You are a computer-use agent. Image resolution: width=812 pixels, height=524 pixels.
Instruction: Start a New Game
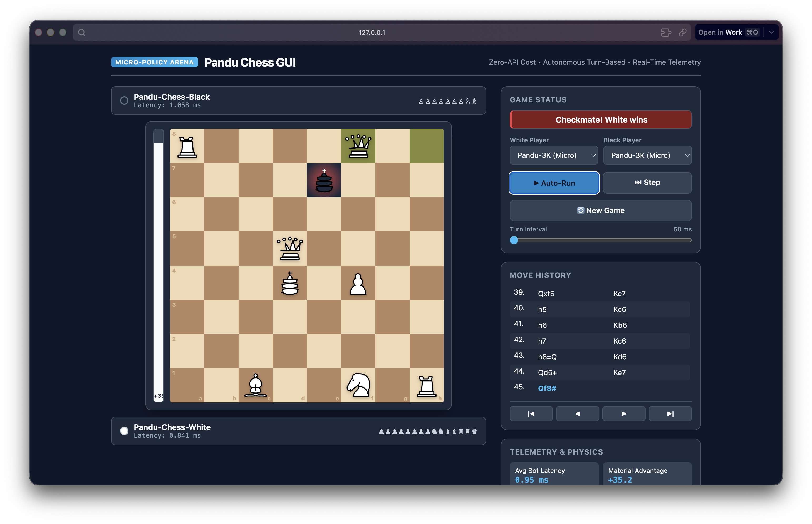tap(601, 211)
